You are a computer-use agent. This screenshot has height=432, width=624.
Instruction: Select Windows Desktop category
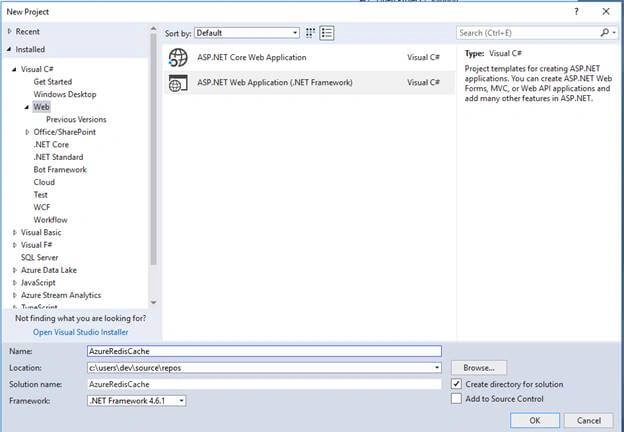click(x=65, y=94)
